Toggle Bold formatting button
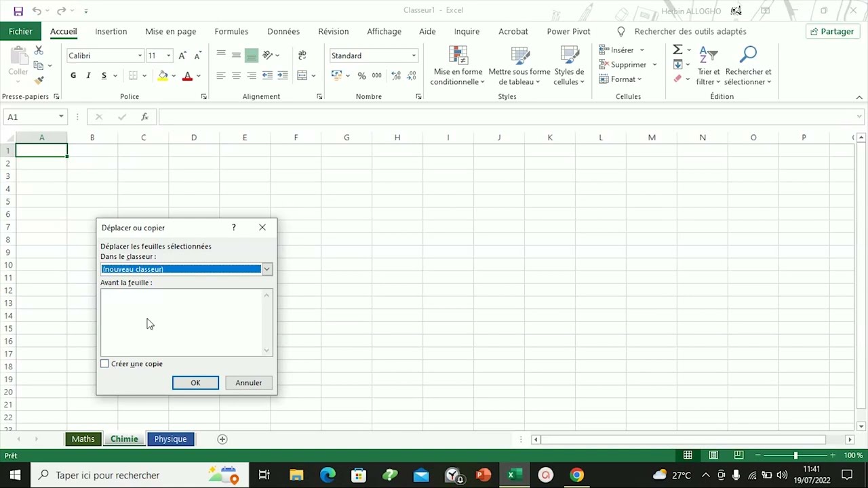The width and height of the screenshot is (868, 488). (x=73, y=76)
